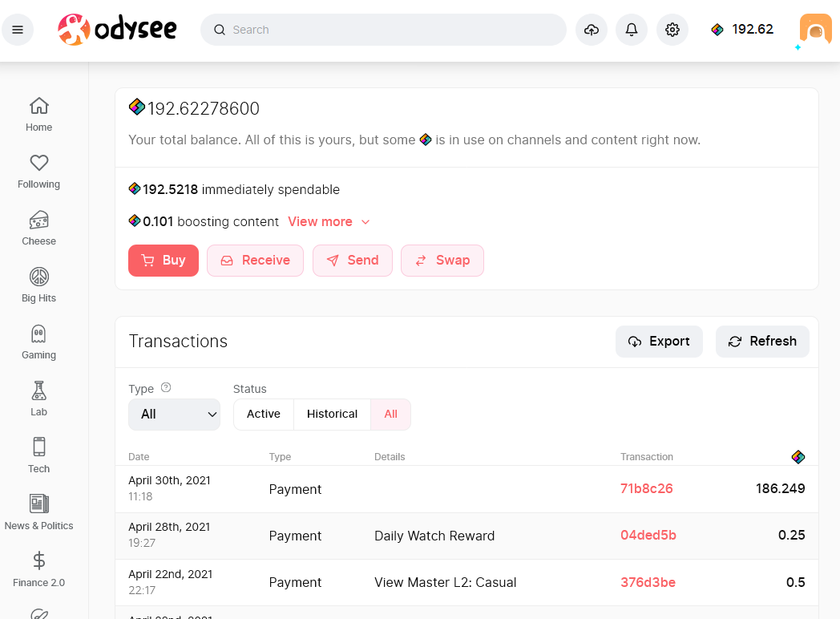The height and width of the screenshot is (619, 840).
Task: Open transaction link 71b8c26
Action: tap(646, 488)
